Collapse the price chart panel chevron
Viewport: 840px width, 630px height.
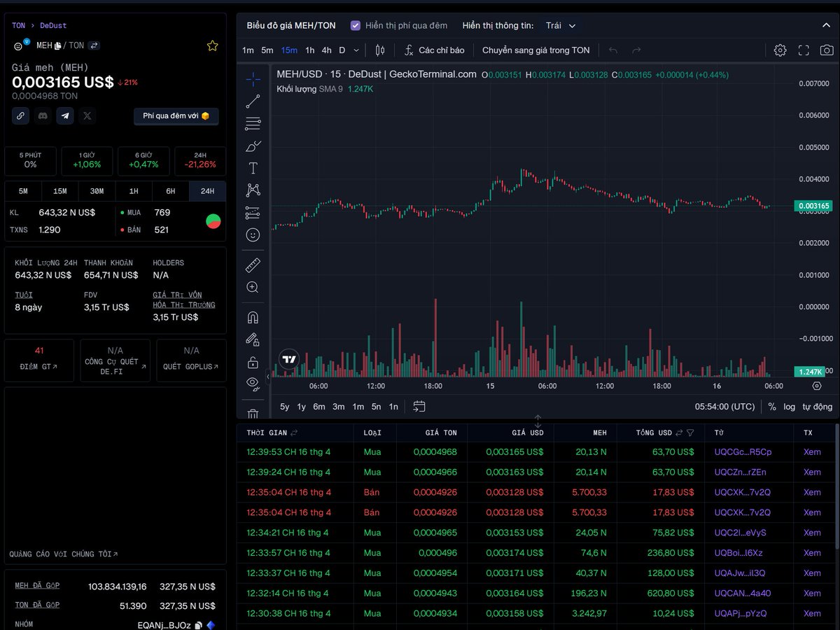click(826, 25)
